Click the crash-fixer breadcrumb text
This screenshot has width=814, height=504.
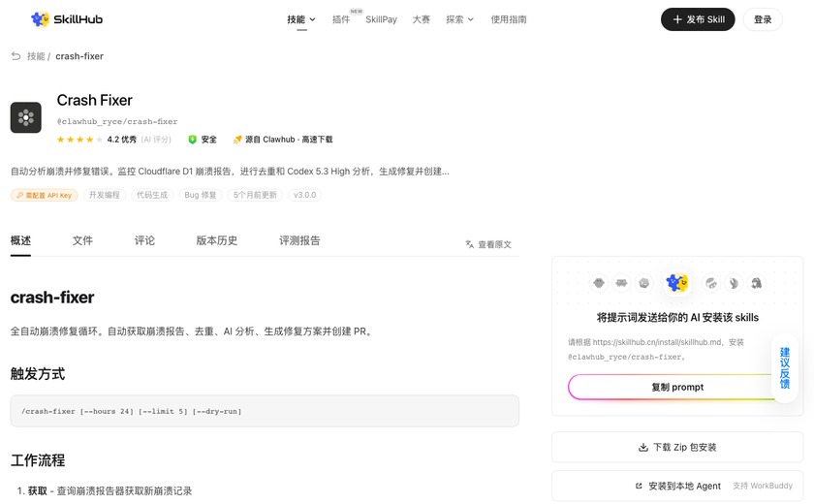[x=79, y=56]
